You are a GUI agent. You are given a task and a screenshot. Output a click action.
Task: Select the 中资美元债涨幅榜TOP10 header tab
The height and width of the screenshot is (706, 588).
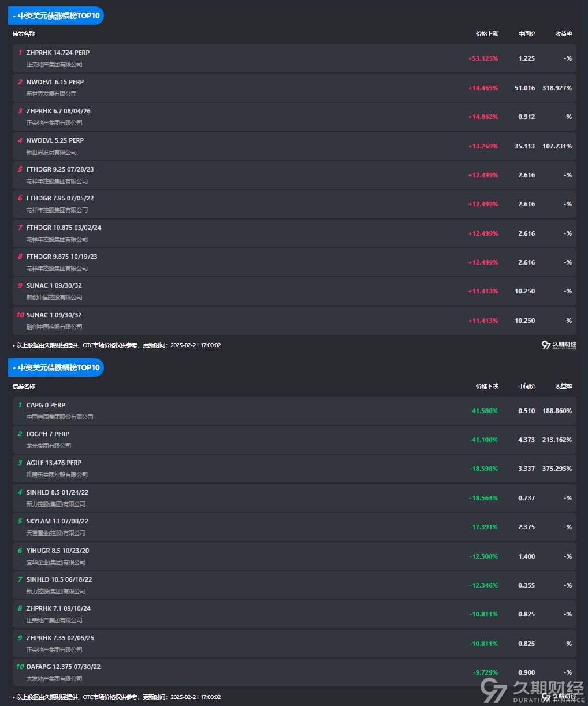click(x=56, y=16)
